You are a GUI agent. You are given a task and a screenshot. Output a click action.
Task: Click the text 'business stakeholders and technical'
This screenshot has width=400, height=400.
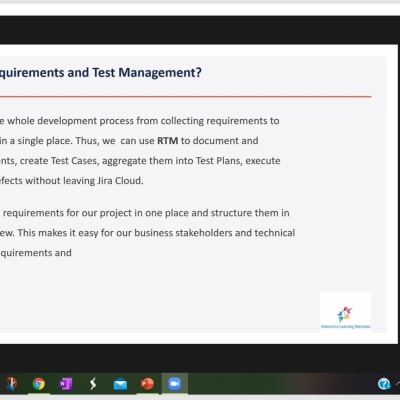click(x=214, y=233)
